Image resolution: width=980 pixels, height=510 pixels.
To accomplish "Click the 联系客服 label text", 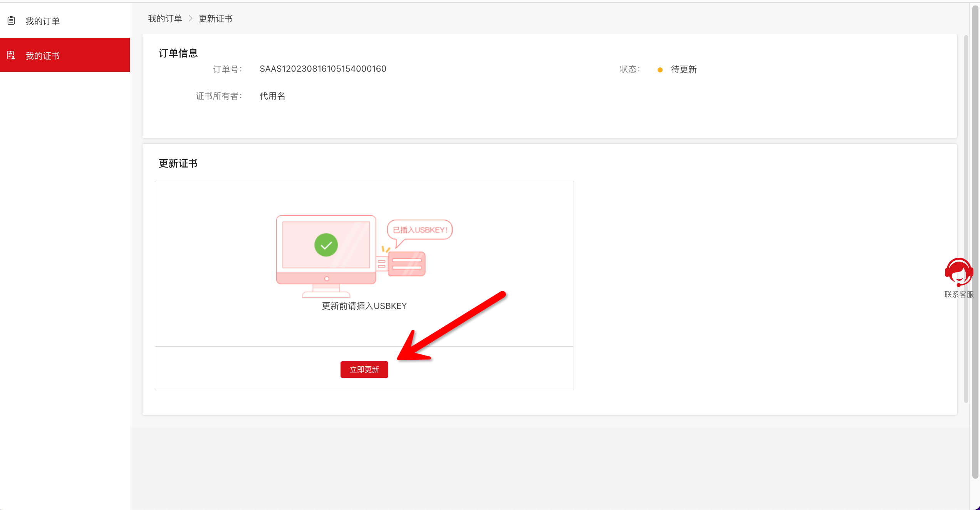I will coord(959,295).
